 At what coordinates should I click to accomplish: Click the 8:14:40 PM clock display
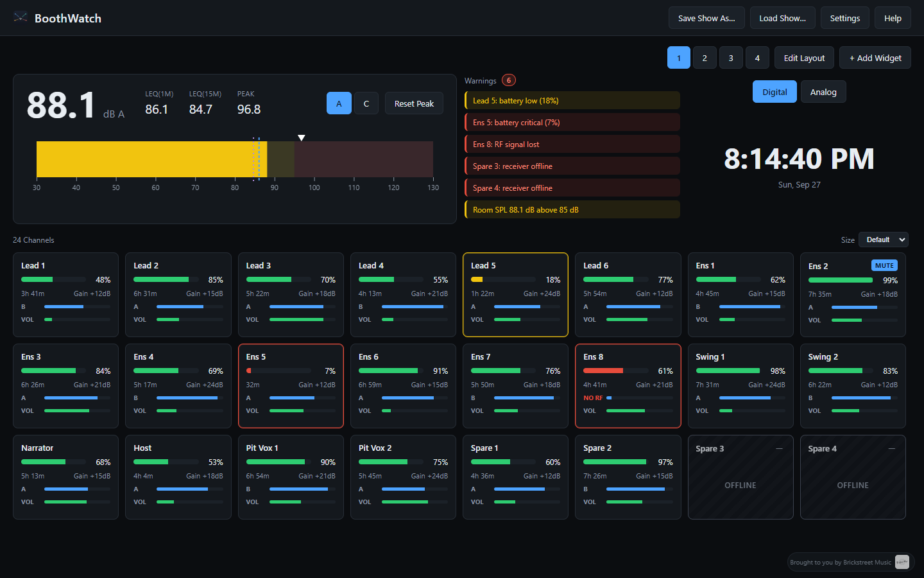799,159
